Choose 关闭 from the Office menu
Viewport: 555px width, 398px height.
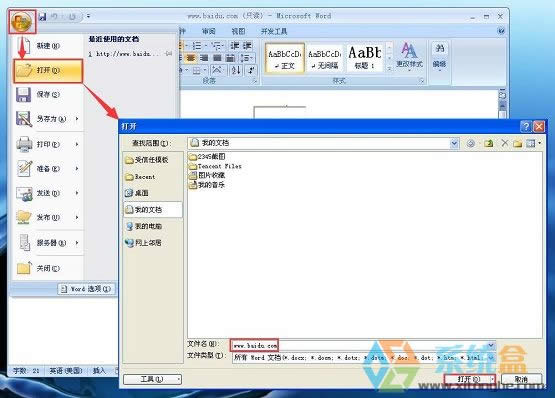(x=48, y=268)
